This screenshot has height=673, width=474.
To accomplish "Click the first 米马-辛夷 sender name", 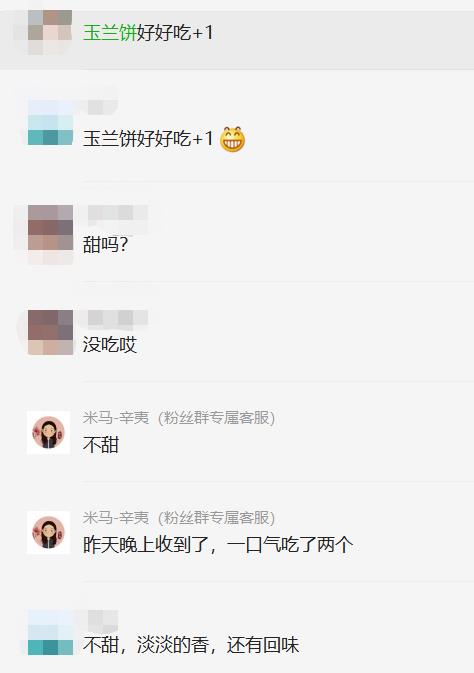I will click(116, 418).
